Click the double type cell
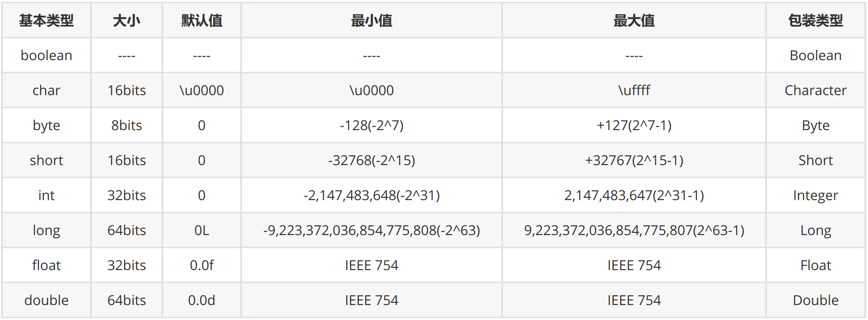 point(46,300)
